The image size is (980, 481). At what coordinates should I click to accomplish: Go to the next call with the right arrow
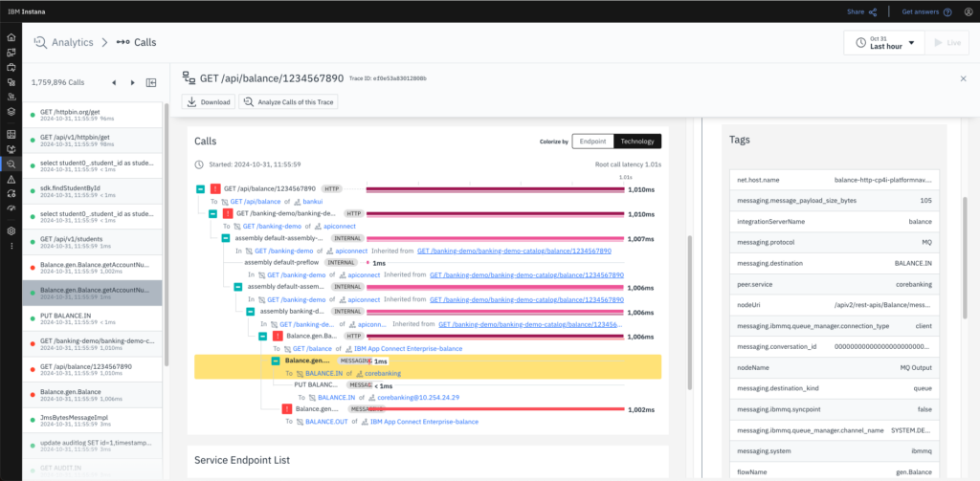pyautogui.click(x=132, y=82)
